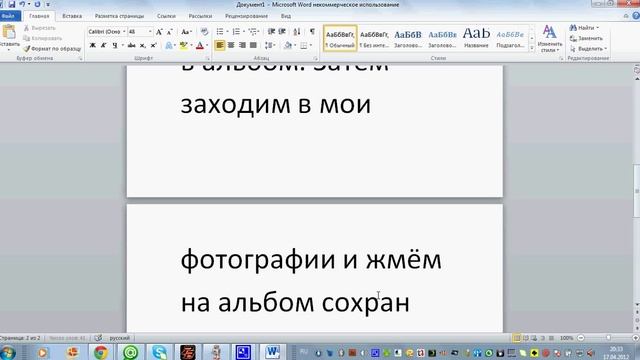Open the Шрифт group dialog launcher
640x360 pixels.
point(207,59)
